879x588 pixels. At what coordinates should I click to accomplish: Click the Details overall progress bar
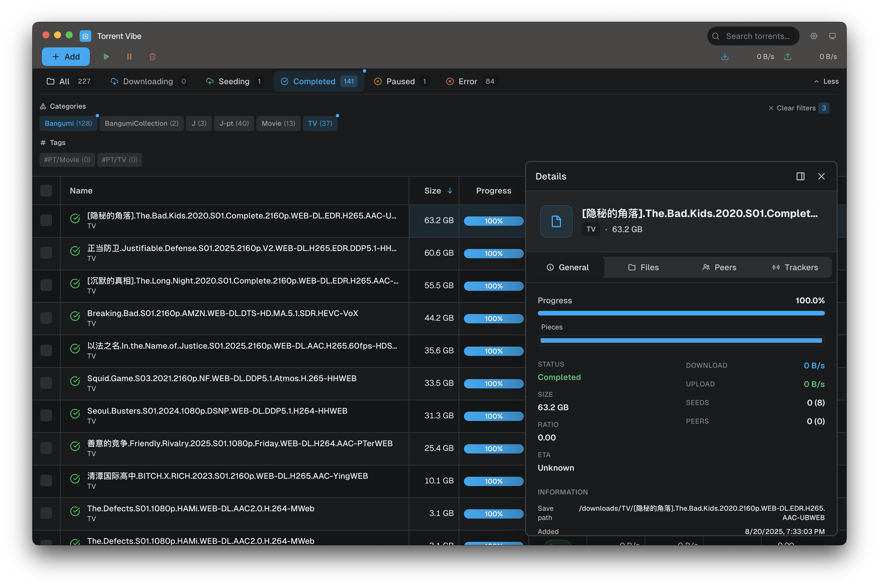681,313
